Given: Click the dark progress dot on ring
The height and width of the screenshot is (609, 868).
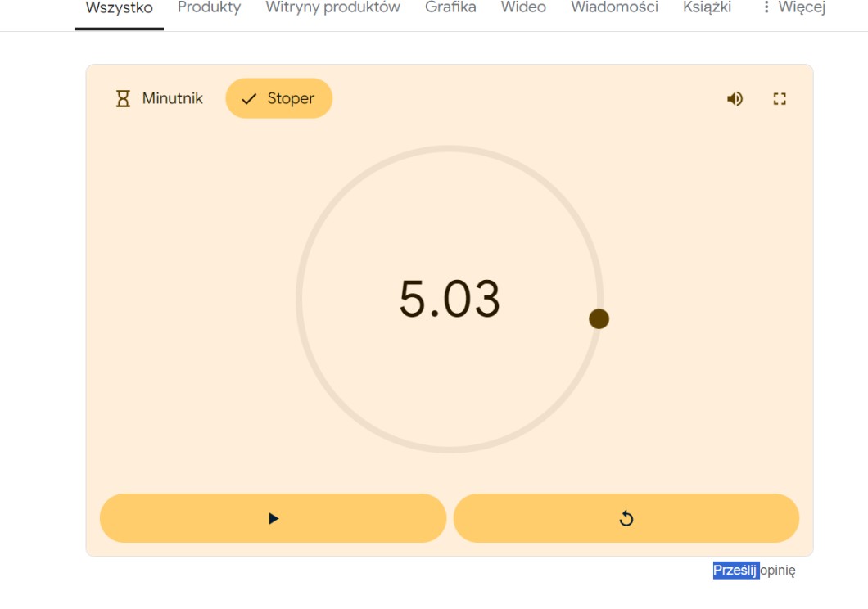Looking at the screenshot, I should coord(599,319).
